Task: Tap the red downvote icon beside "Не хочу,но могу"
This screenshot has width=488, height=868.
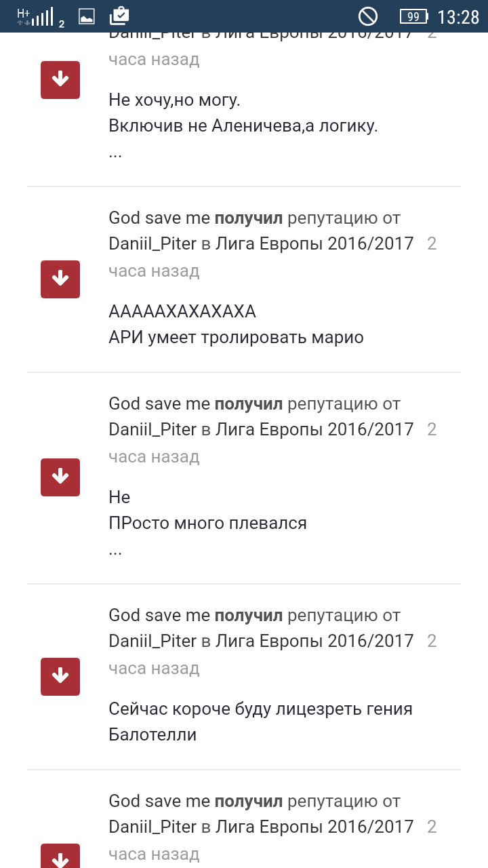Action: (60, 80)
